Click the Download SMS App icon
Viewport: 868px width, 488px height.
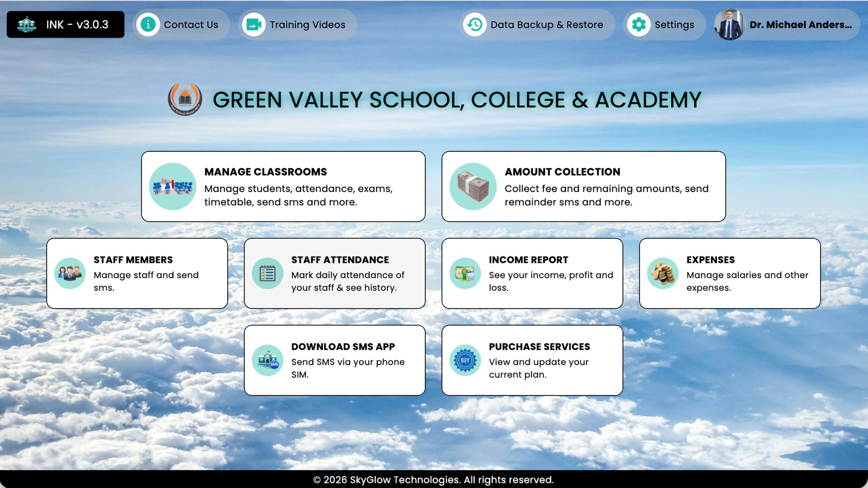[268, 360]
